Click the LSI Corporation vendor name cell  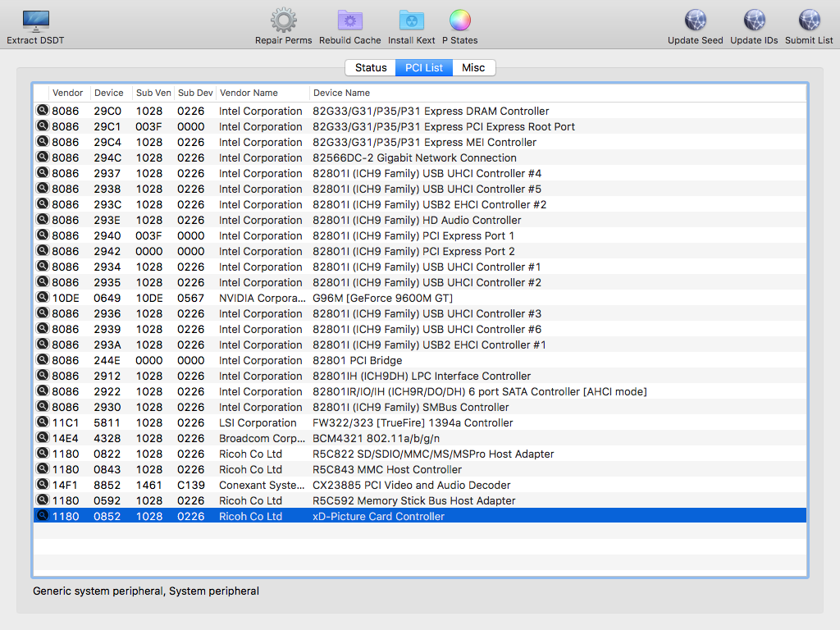(258, 422)
